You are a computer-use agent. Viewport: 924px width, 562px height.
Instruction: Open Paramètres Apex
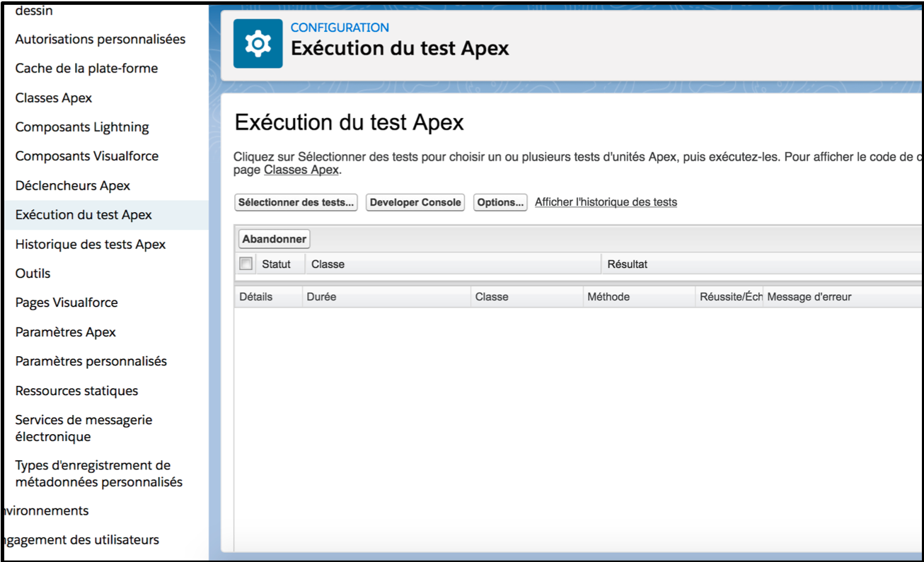65,332
